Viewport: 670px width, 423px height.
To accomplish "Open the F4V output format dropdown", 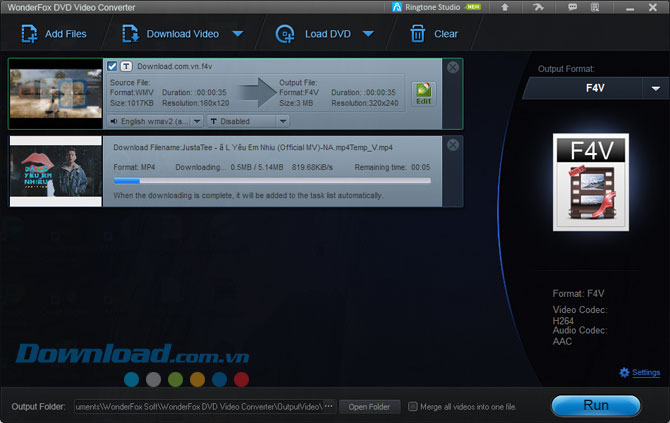I will [596, 88].
